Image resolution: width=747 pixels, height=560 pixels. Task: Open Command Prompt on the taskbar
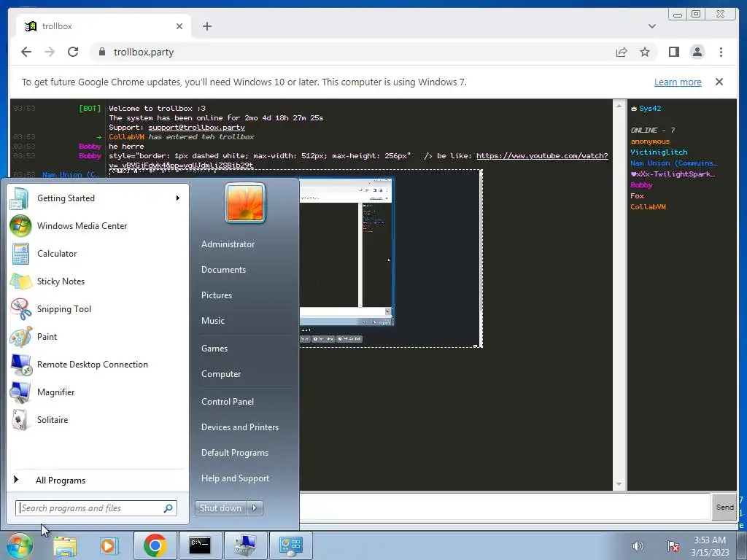[200, 545]
